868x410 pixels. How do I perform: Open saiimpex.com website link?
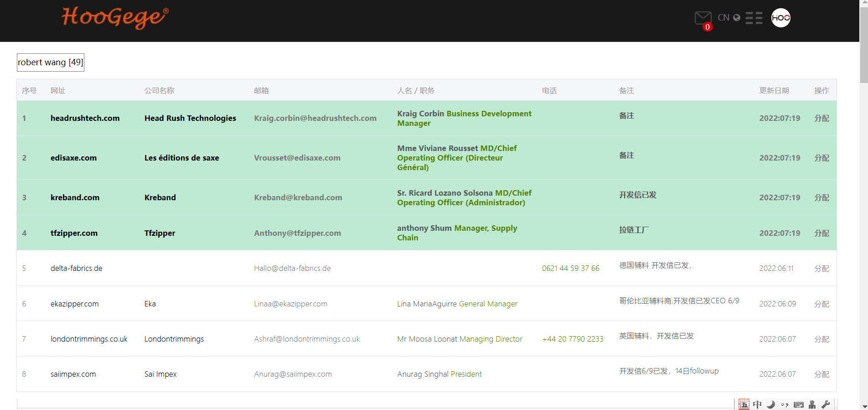coord(73,374)
